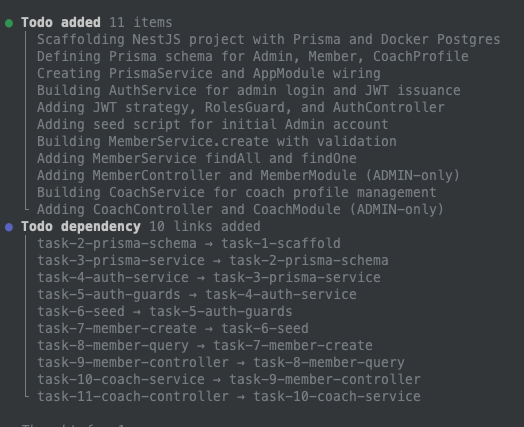Select Defining Prisma schema todo item
524x427 pixels.
coord(253,56)
